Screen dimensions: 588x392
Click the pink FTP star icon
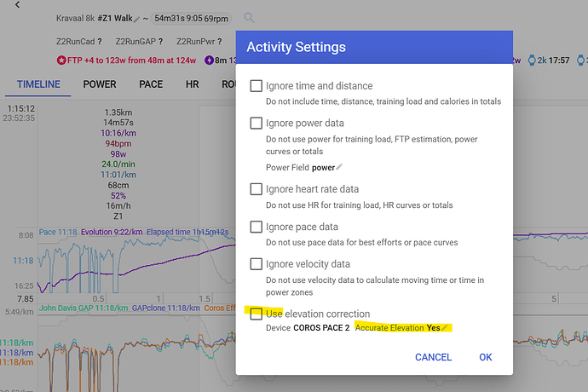pos(61,61)
